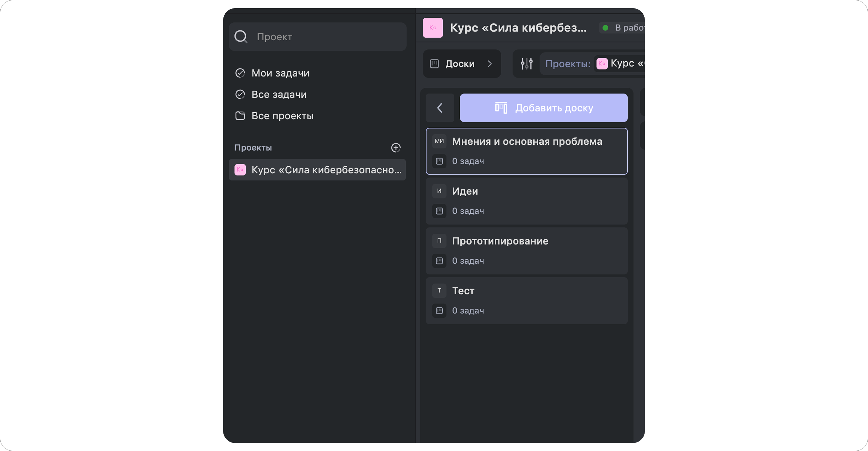Click the П avatar on Прототипирование card
868x451 pixels.
pyautogui.click(x=439, y=241)
